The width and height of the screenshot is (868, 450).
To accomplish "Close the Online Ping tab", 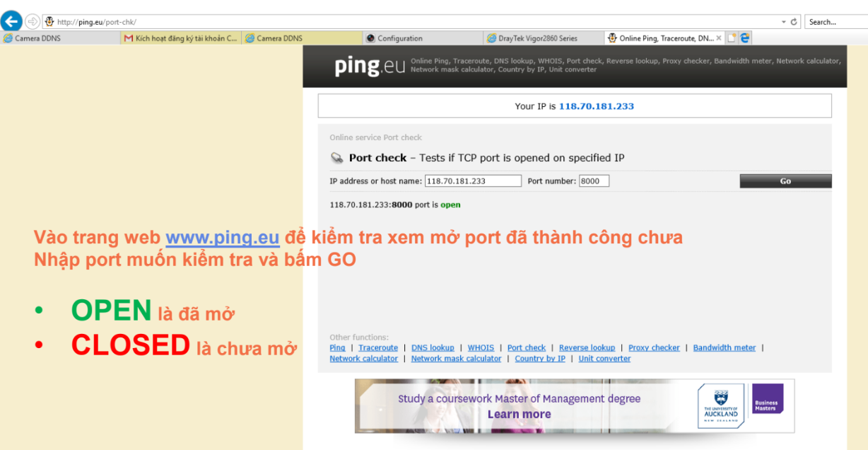I will point(720,38).
